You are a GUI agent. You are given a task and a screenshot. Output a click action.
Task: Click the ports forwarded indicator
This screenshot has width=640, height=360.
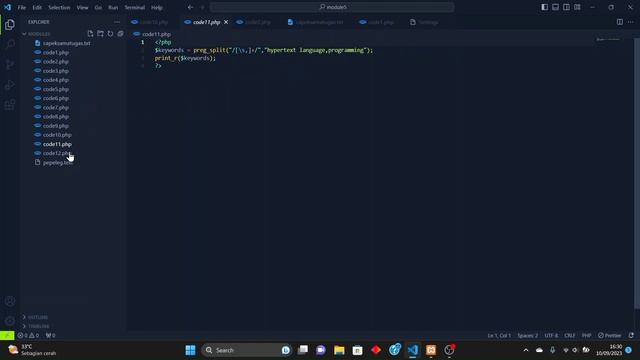50,336
